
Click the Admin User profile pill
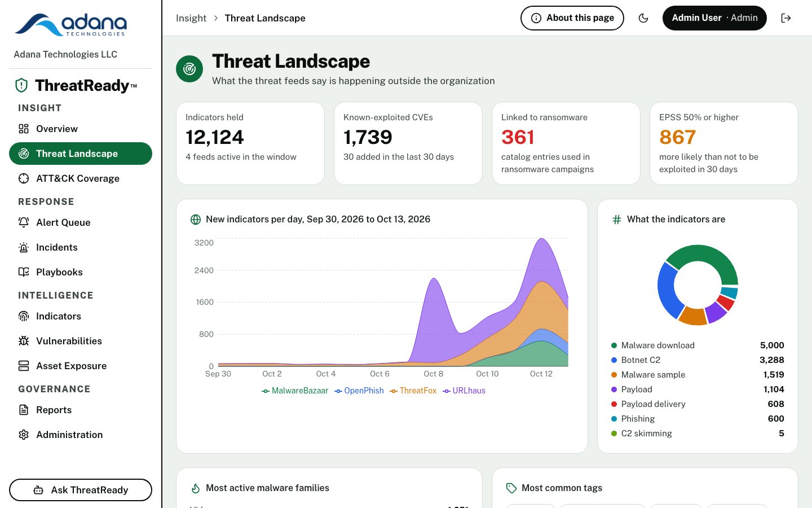coord(714,18)
